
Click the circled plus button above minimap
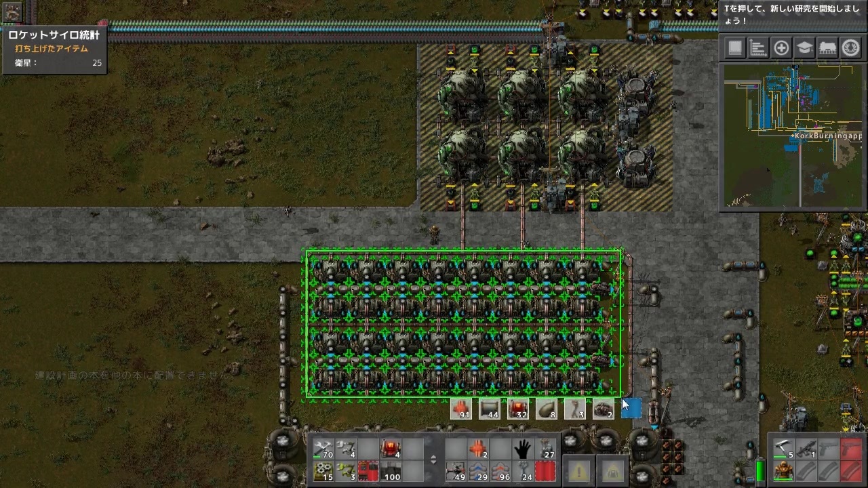coord(781,47)
